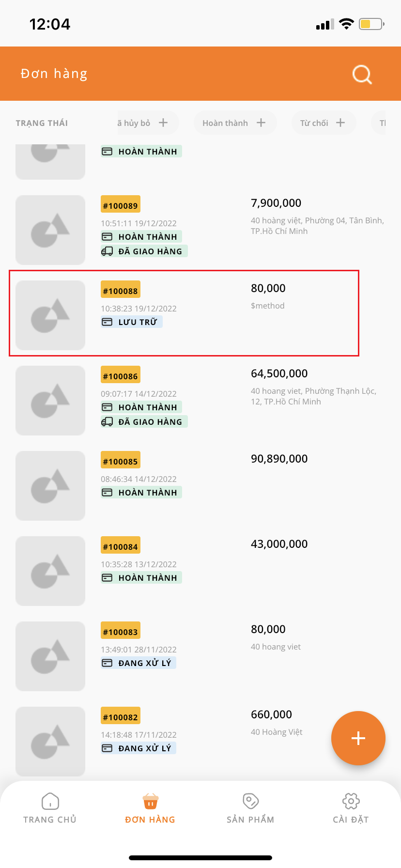The width and height of the screenshot is (401, 868).
Task: Tap the Trạng thái filter label
Action: coord(42,123)
